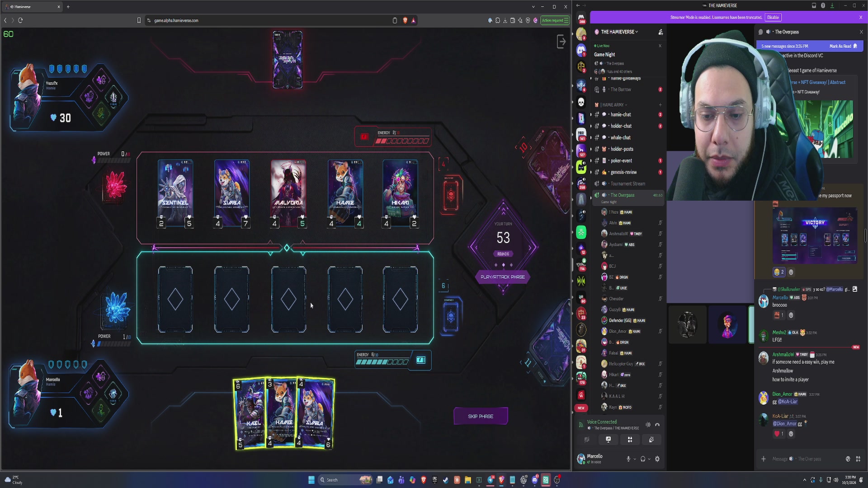Bookmark the page with address bar icon
This screenshot has height=488, width=868.
(139, 20)
